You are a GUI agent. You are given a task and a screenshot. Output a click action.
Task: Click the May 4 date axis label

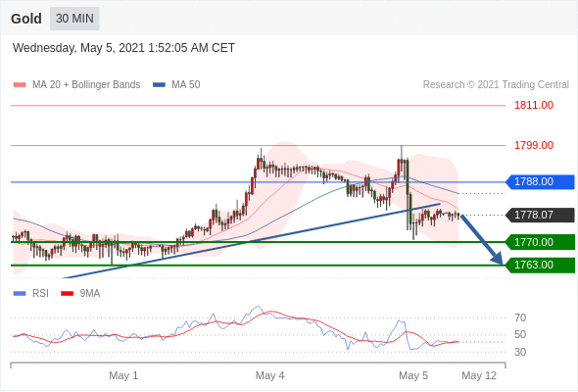[x=269, y=375]
